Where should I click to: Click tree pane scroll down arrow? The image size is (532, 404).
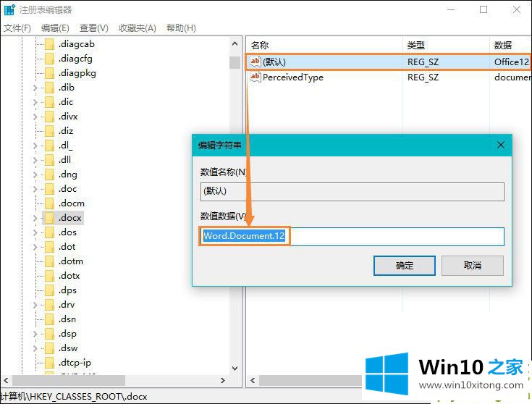pyautogui.click(x=235, y=368)
